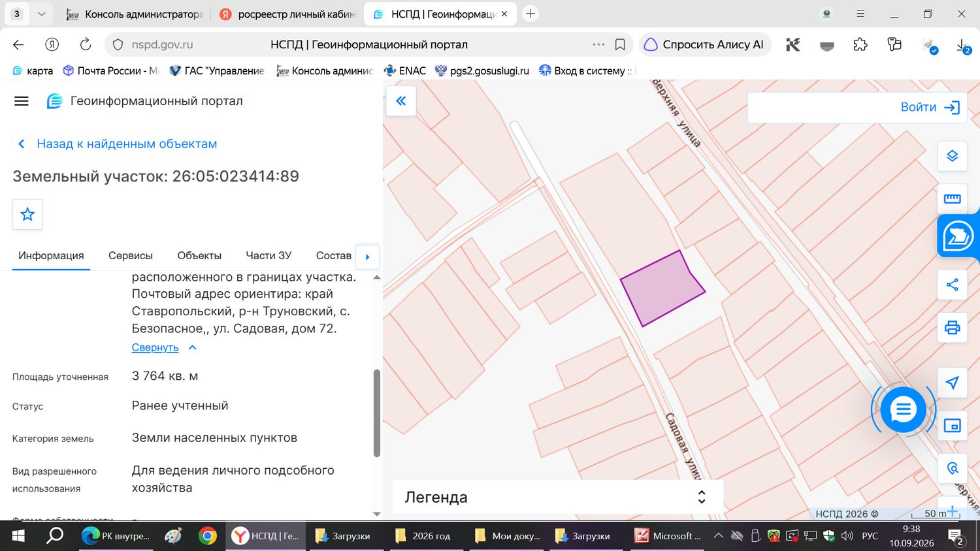Collapse the side panel with double chevron
This screenshot has height=551, width=980.
pos(401,101)
